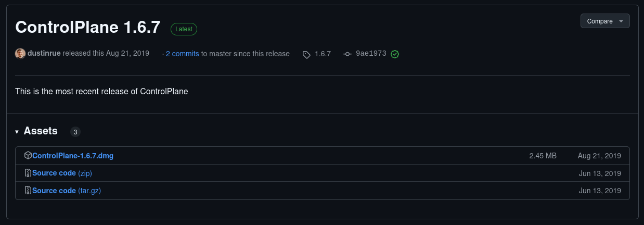Viewport: 644px width, 225px height.
Task: Open commit 9ae1973
Action: (371, 54)
